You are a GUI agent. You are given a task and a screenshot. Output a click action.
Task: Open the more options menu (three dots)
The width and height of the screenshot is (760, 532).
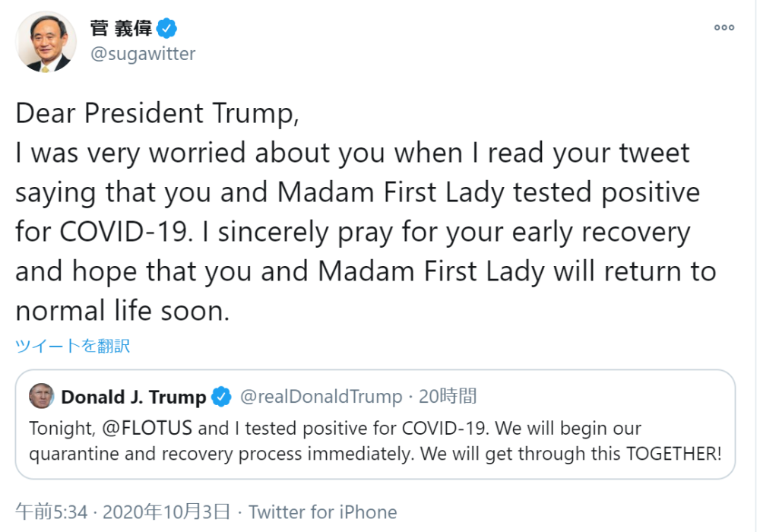[x=724, y=28]
